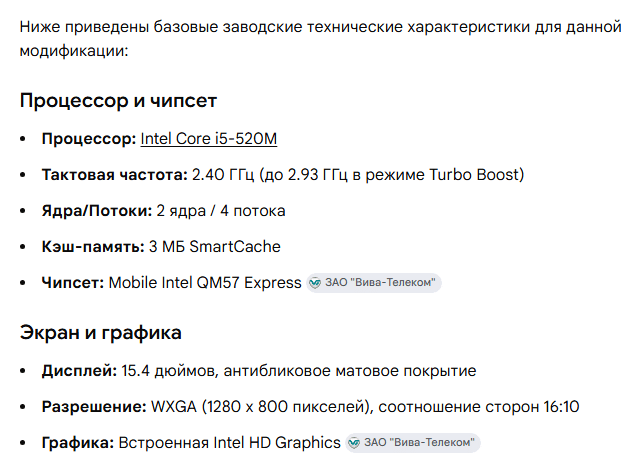Screen dimensions: 636x460
Task: Click the text Встроенная Intel HD Graphics
Action: coord(230,443)
